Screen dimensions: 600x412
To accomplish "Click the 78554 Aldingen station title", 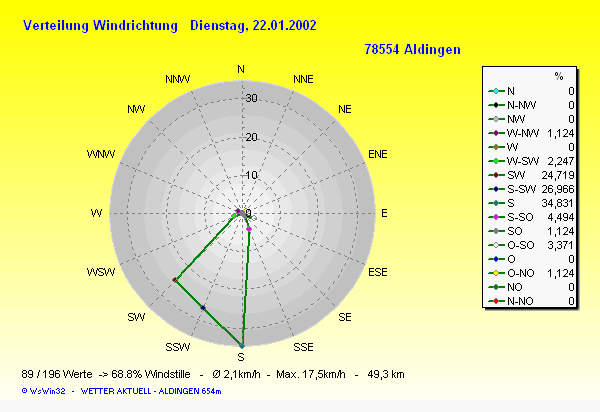I will click(x=412, y=49).
